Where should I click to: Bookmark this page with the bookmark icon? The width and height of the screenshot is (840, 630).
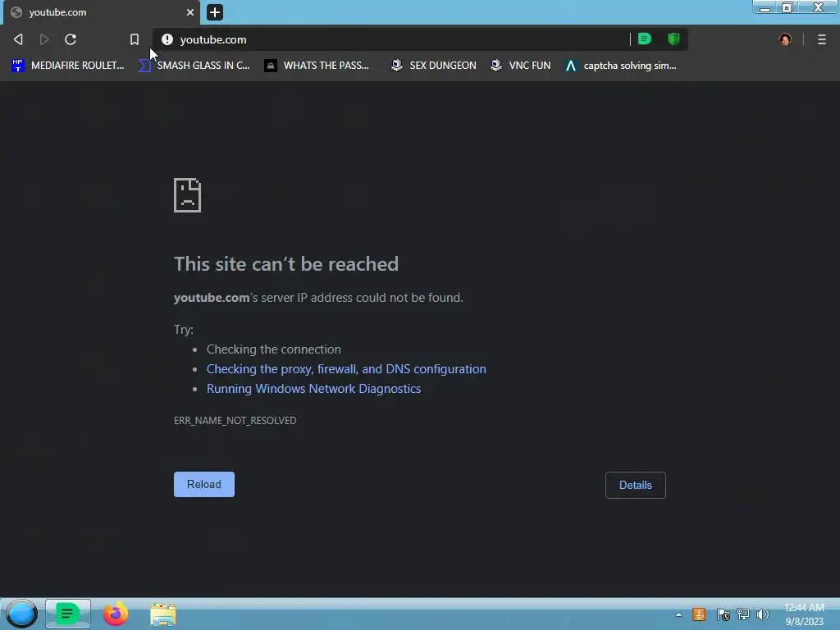click(x=135, y=39)
